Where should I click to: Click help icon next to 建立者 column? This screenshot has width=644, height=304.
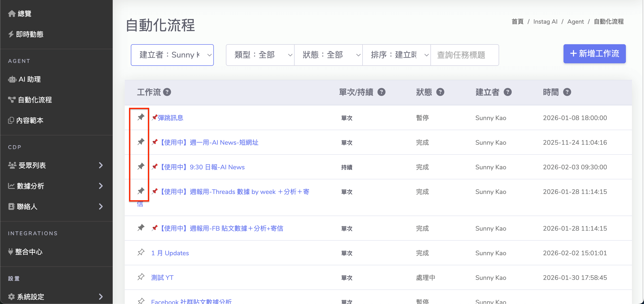(x=508, y=92)
